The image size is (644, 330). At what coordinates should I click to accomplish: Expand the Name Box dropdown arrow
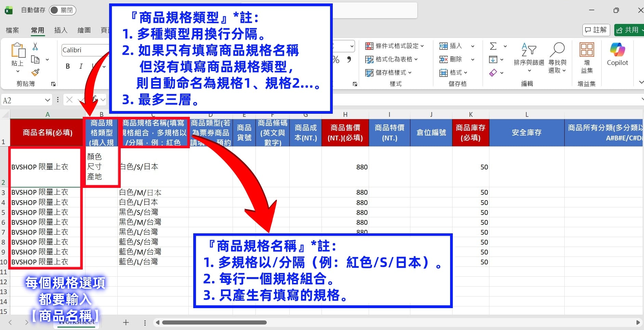(x=48, y=100)
